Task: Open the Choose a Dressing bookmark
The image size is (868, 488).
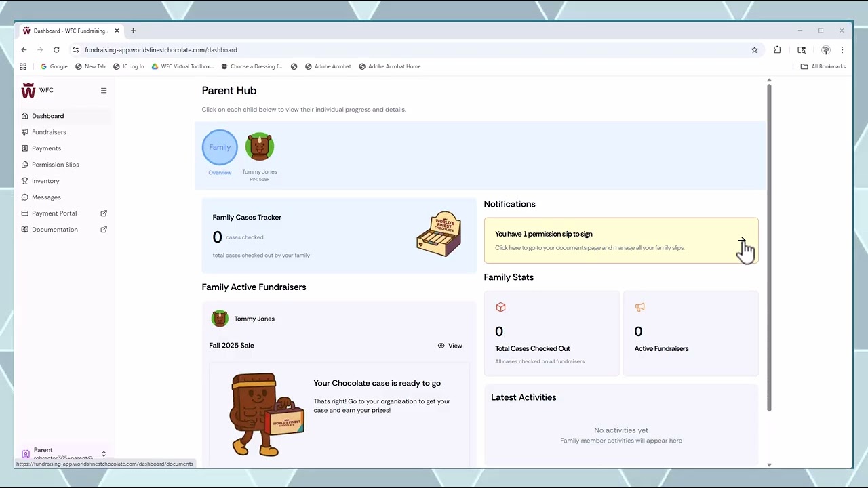Action: tap(252, 66)
